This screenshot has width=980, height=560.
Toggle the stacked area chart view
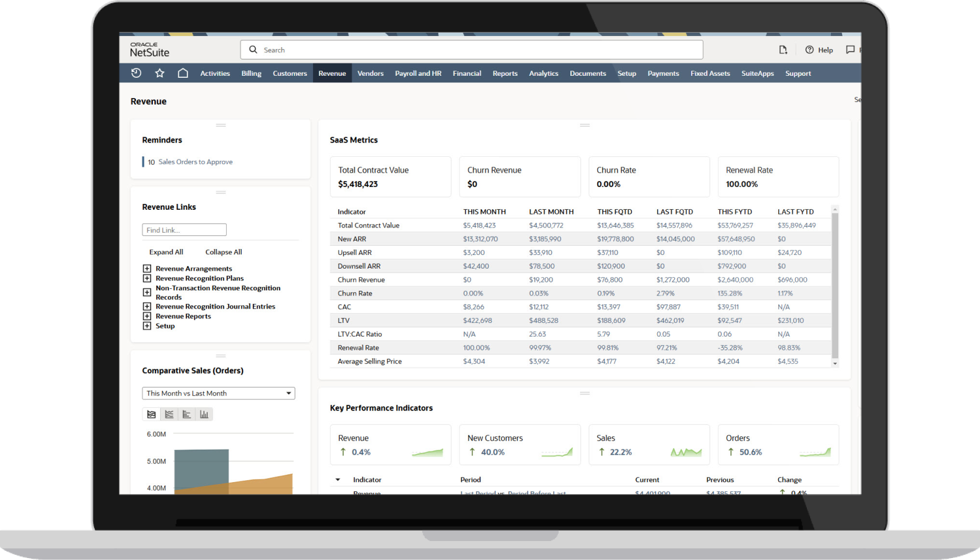coord(151,414)
